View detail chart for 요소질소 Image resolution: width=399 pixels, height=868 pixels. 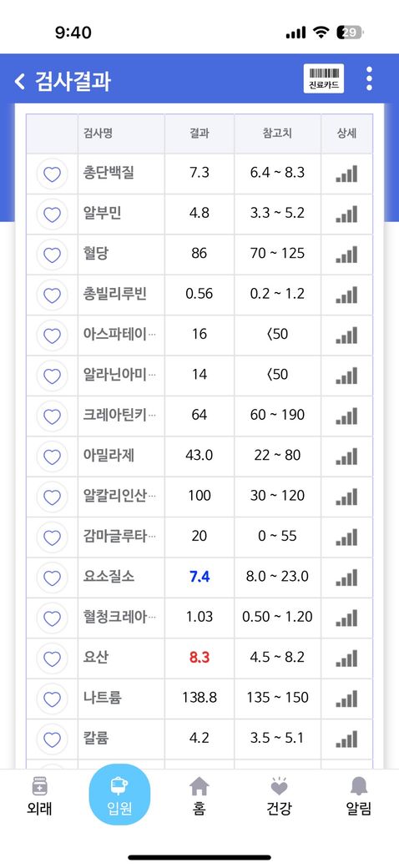[x=346, y=578]
